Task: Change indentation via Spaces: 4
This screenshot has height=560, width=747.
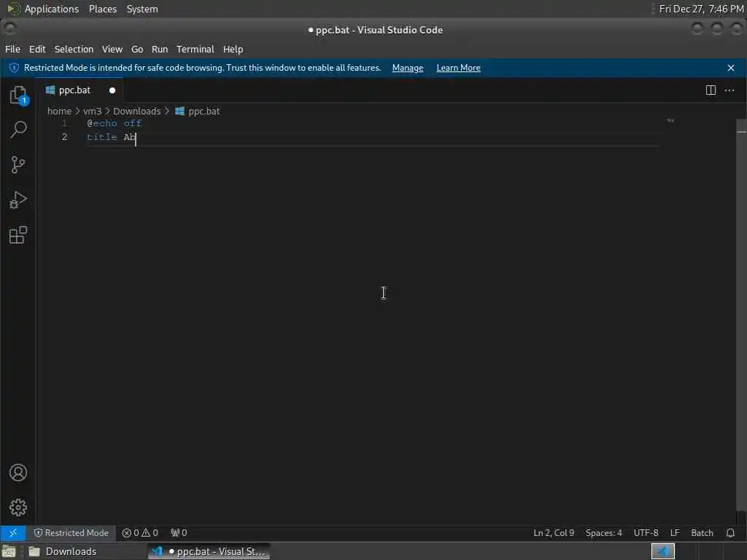Action: 603,532
